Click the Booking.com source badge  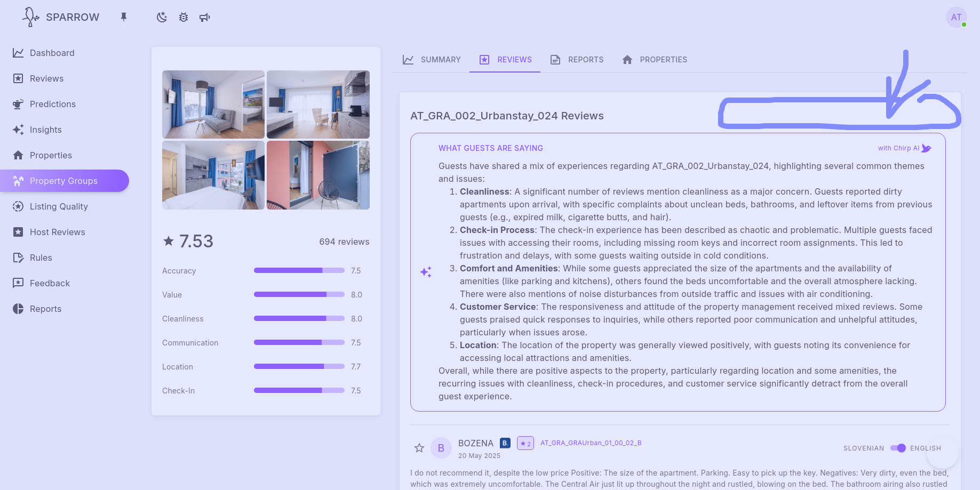point(505,443)
